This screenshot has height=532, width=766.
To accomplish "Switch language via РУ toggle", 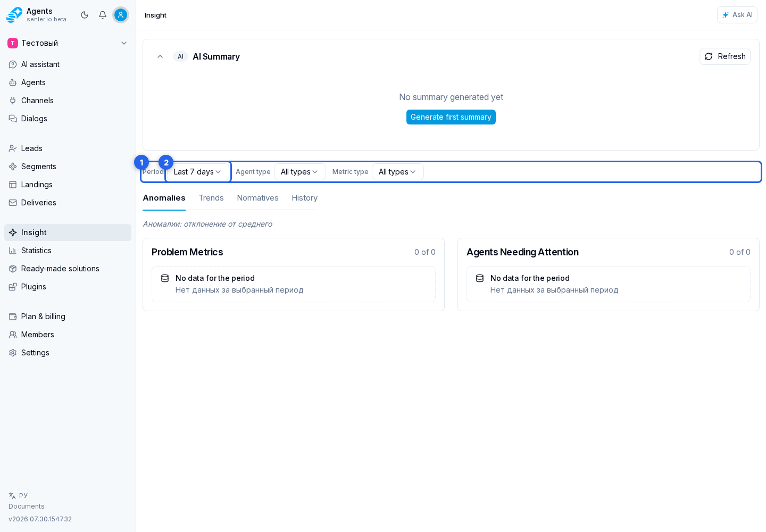I will pyautogui.click(x=18, y=495).
